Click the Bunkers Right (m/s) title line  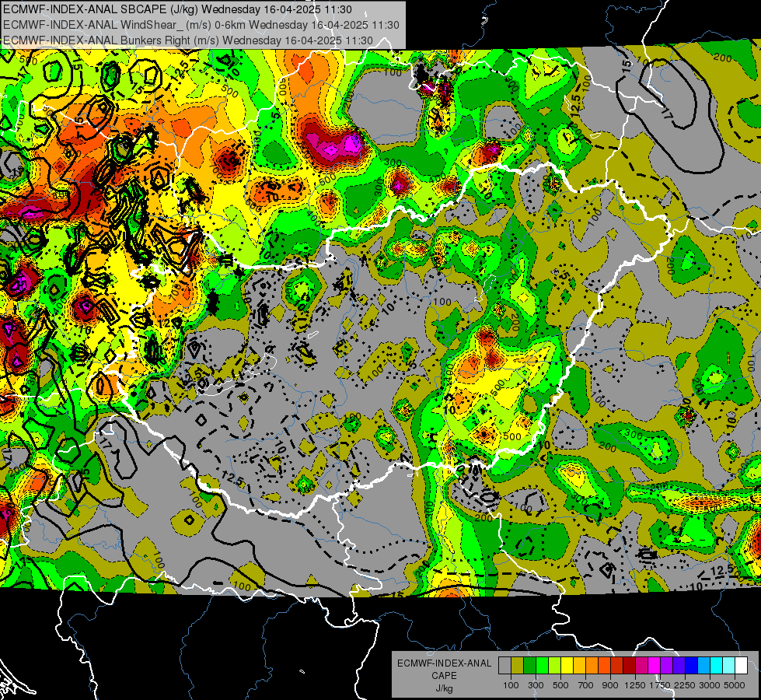coord(188,40)
